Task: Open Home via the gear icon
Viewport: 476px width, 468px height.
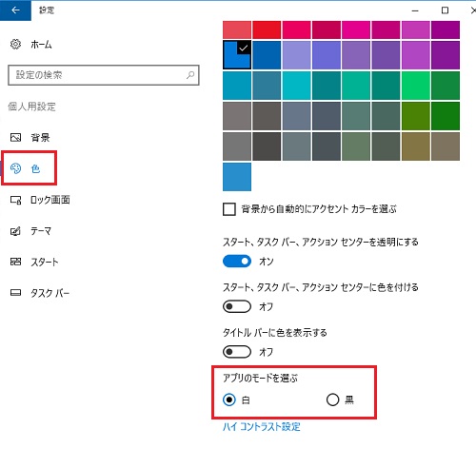Action: [x=15, y=44]
